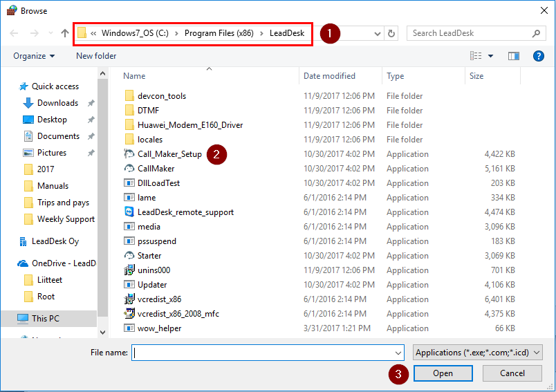Toggle the preview pane
This screenshot has height=392, width=556.
[513, 56]
